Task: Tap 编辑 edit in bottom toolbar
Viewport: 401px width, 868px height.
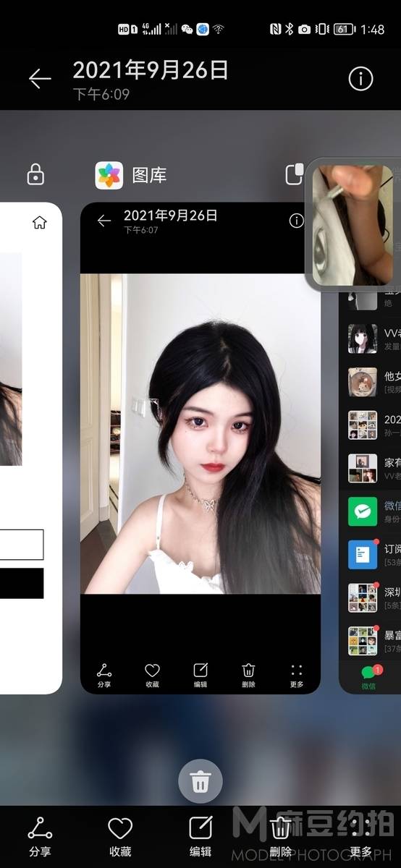Action: (200, 837)
